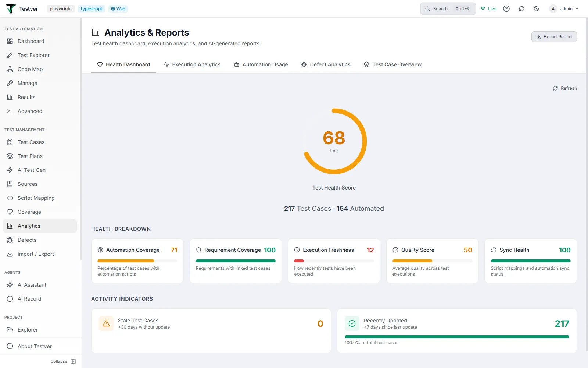Click the Execution Freshness progress bar

pyautogui.click(x=334, y=261)
